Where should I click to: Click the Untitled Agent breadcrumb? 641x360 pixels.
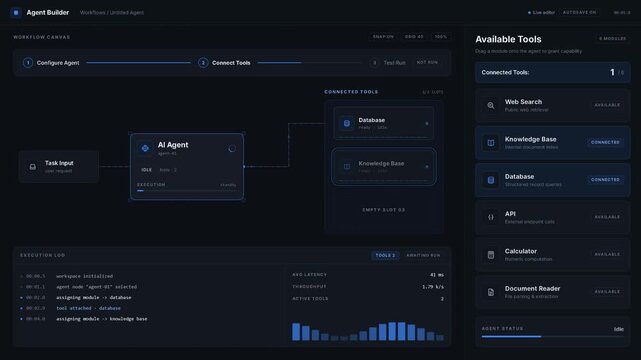click(127, 13)
